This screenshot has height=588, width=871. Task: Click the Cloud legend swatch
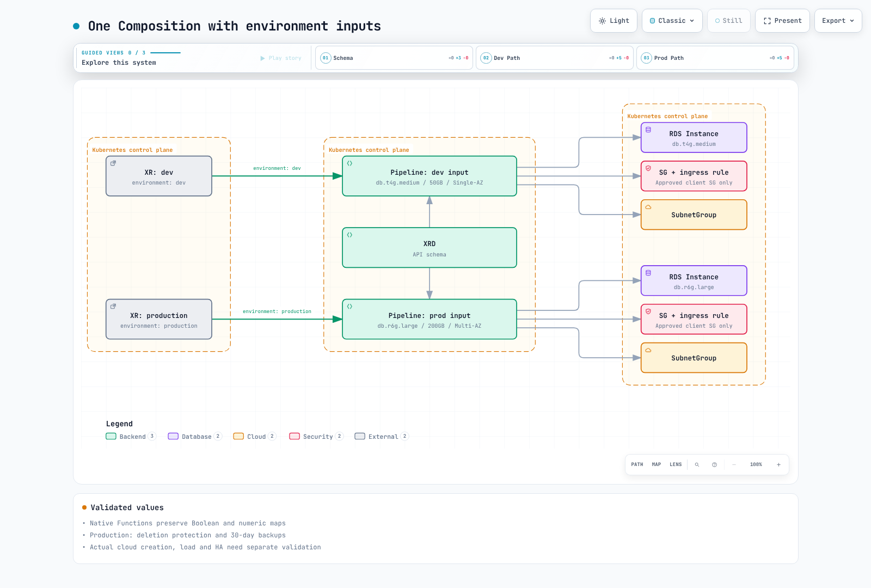(x=238, y=436)
